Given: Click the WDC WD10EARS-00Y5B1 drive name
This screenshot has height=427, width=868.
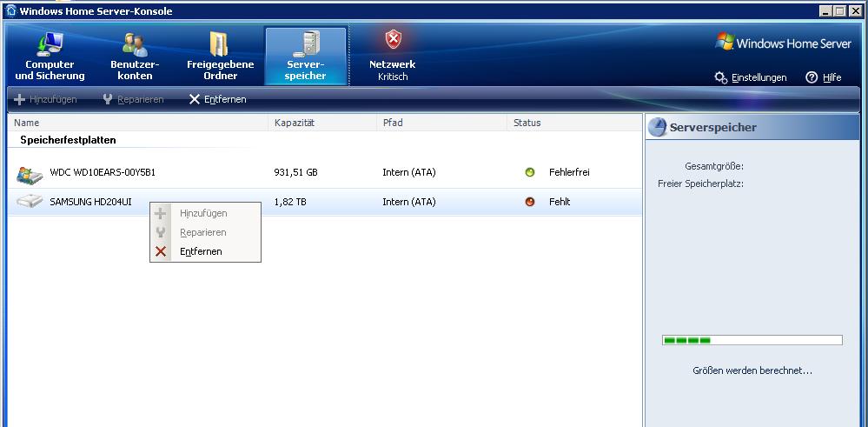Looking at the screenshot, I should (x=103, y=172).
